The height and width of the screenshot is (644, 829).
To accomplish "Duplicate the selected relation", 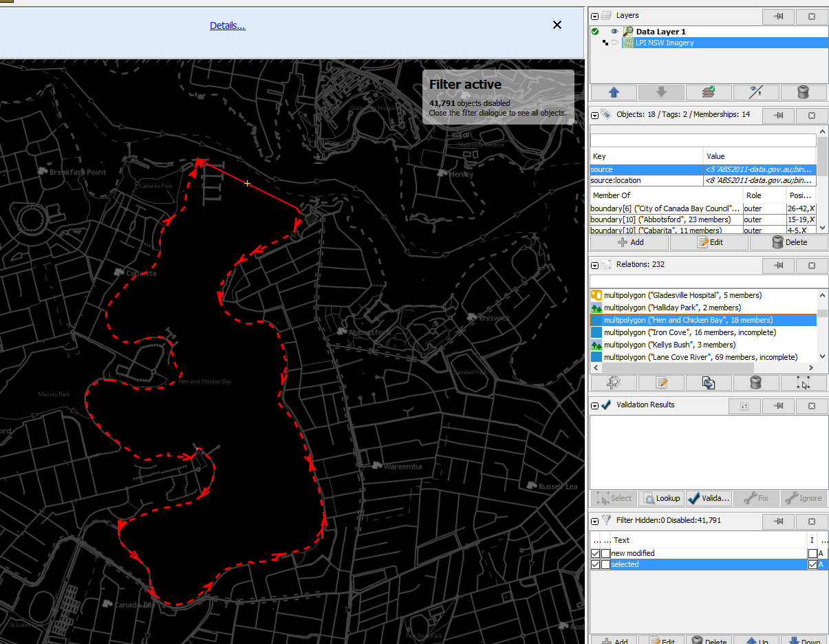I will [x=709, y=383].
